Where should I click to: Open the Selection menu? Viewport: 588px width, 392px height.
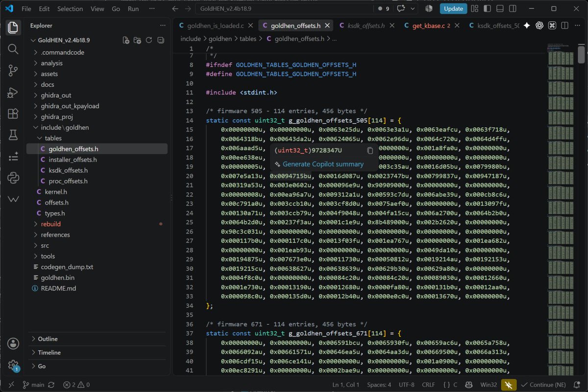tap(70, 8)
